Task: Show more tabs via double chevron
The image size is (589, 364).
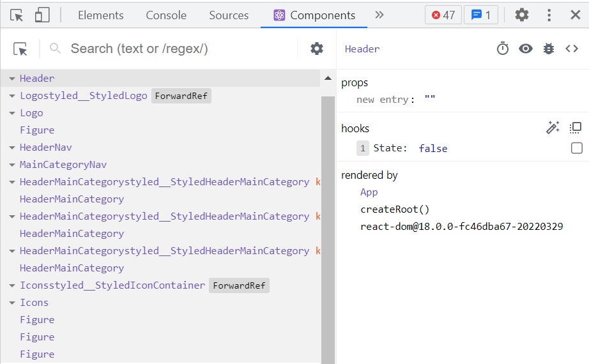Action: pos(379,15)
